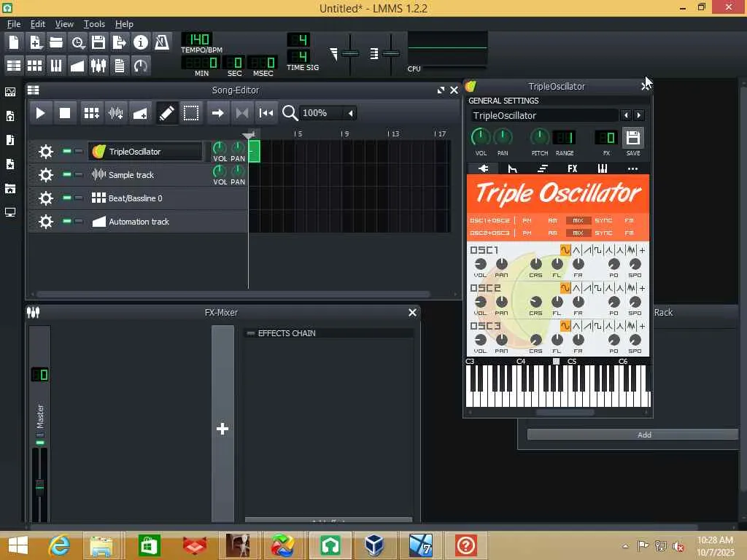Click the Master channel volume fader

(x=39, y=487)
